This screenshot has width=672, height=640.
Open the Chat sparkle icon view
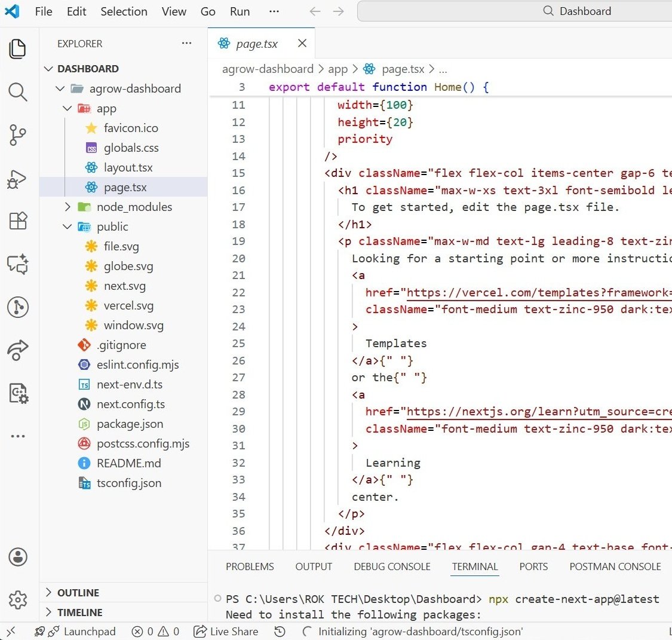tap(17, 264)
